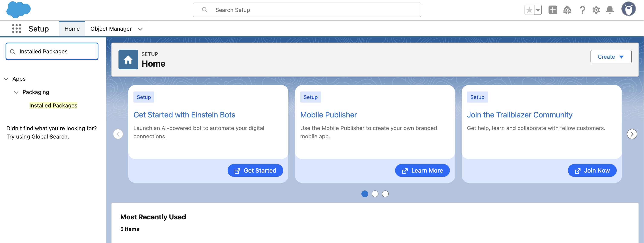Select the third carousel page dot

click(385, 194)
